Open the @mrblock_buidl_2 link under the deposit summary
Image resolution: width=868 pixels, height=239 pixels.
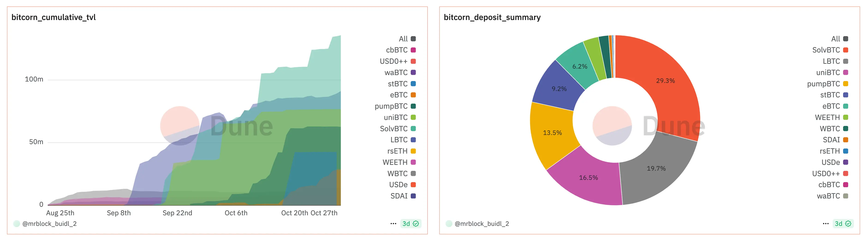point(482,224)
